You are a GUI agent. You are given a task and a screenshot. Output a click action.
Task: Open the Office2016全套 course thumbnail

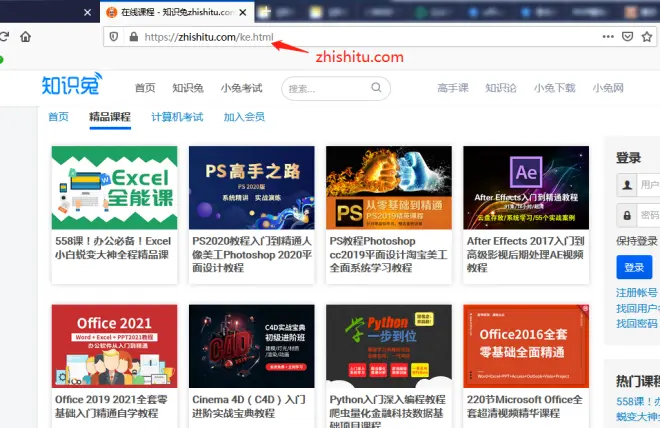526,346
